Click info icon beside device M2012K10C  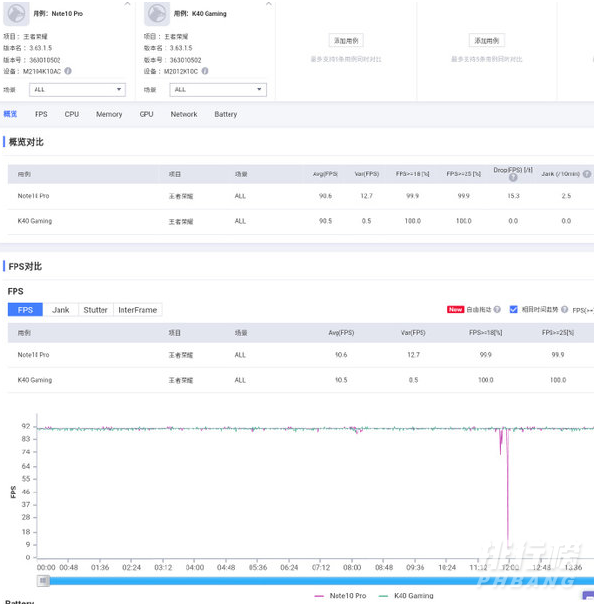(205, 71)
